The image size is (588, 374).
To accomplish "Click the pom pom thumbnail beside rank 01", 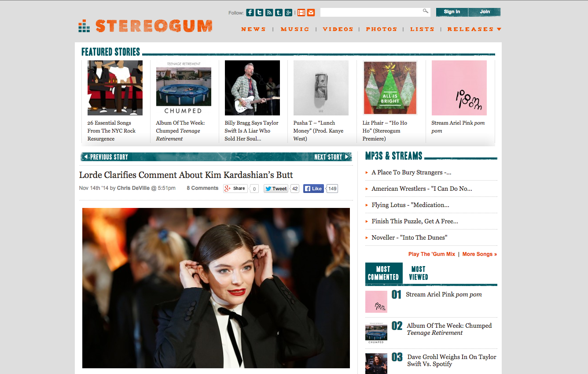I will (x=376, y=302).
